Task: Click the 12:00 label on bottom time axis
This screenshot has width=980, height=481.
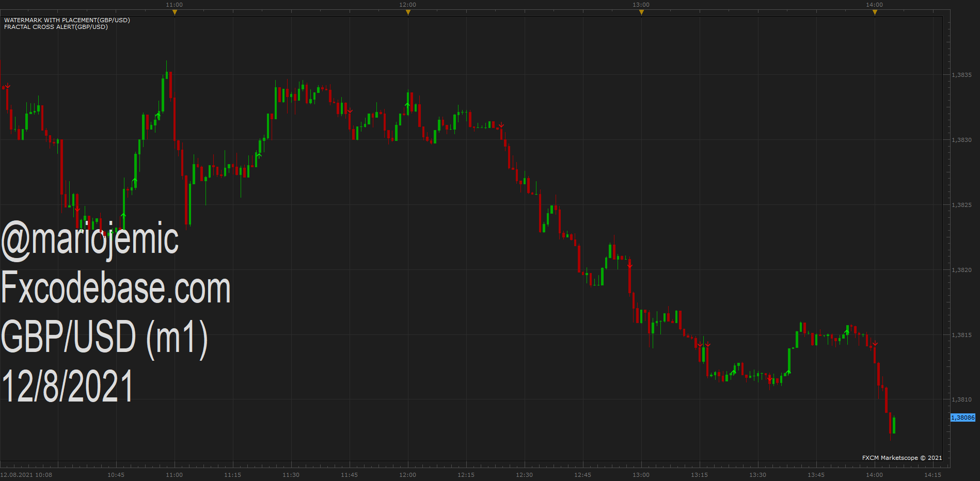Action: click(407, 475)
